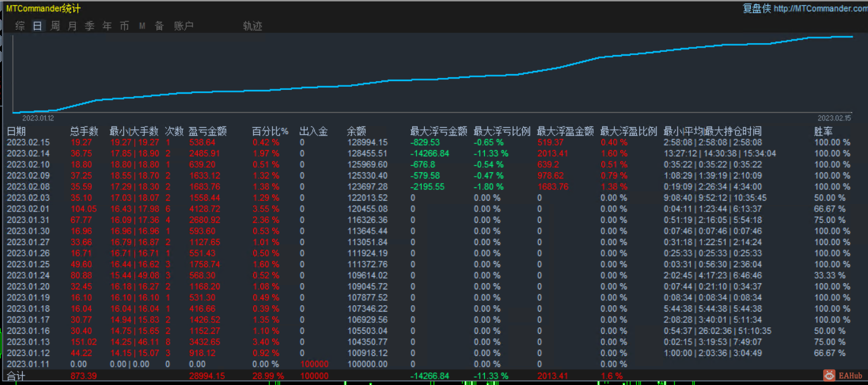The height and width of the screenshot is (385, 868).
Task: Open the 年 yearly statistics view
Action: (x=106, y=25)
